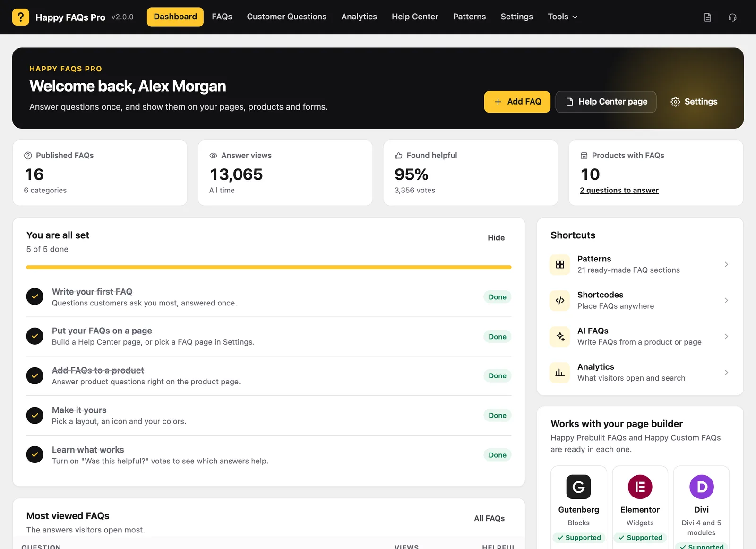Open the All FAQs link
The image size is (756, 549).
point(489,518)
